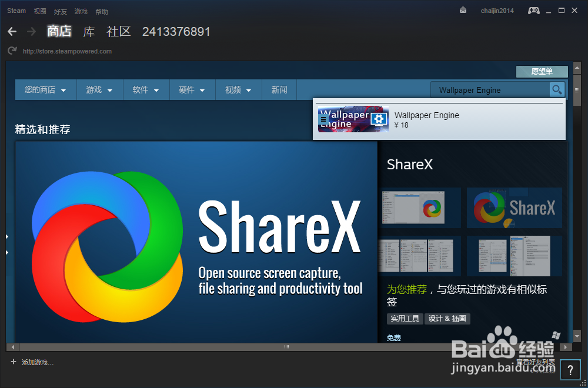Switch to the 商店 tab

[59, 32]
